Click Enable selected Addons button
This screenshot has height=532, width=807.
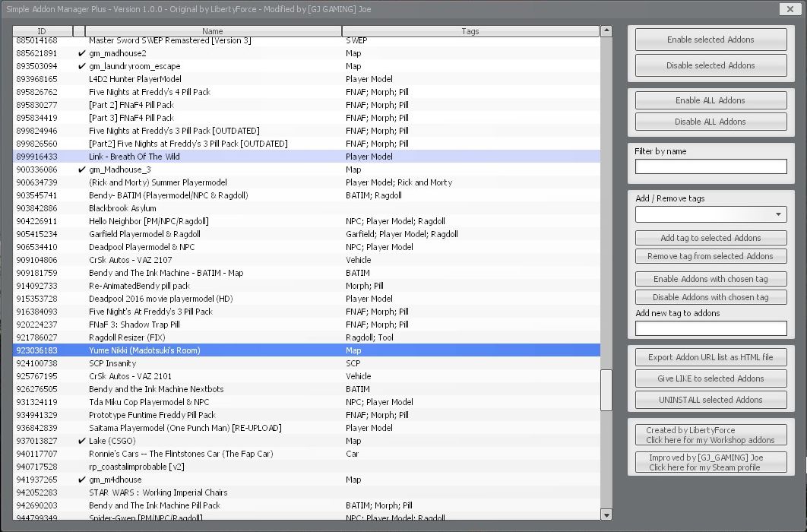(710, 40)
